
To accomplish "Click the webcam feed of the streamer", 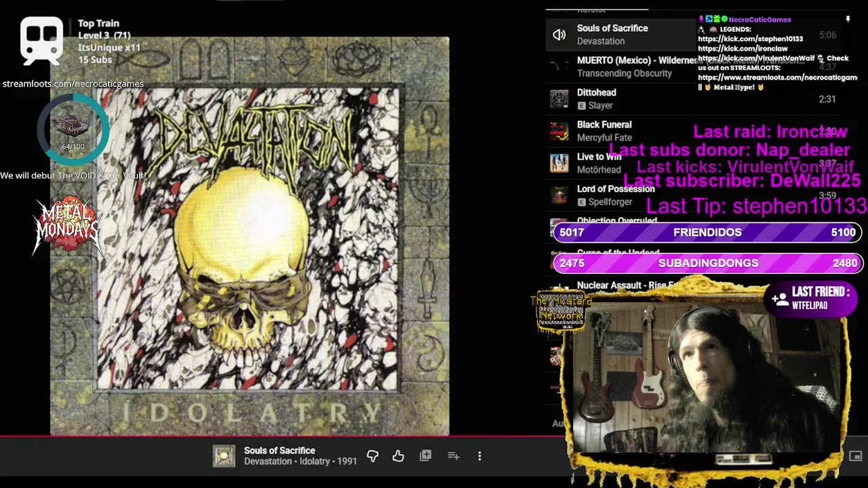I will click(707, 378).
